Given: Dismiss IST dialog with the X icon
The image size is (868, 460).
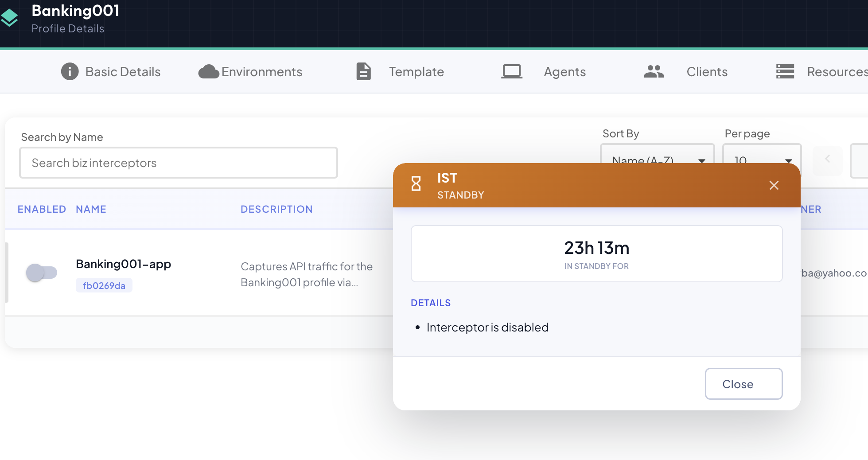Looking at the screenshot, I should coord(774,185).
